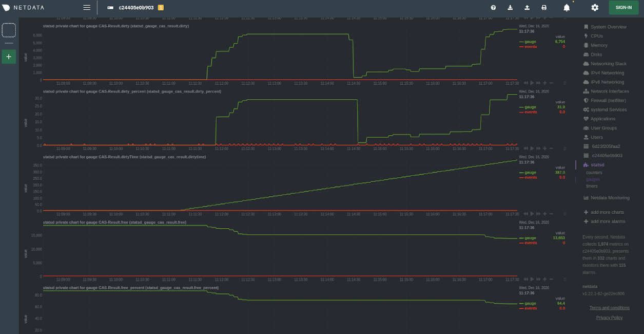
Task: Rewind the CAS-Result.dirty chart
Action: [x=525, y=83]
